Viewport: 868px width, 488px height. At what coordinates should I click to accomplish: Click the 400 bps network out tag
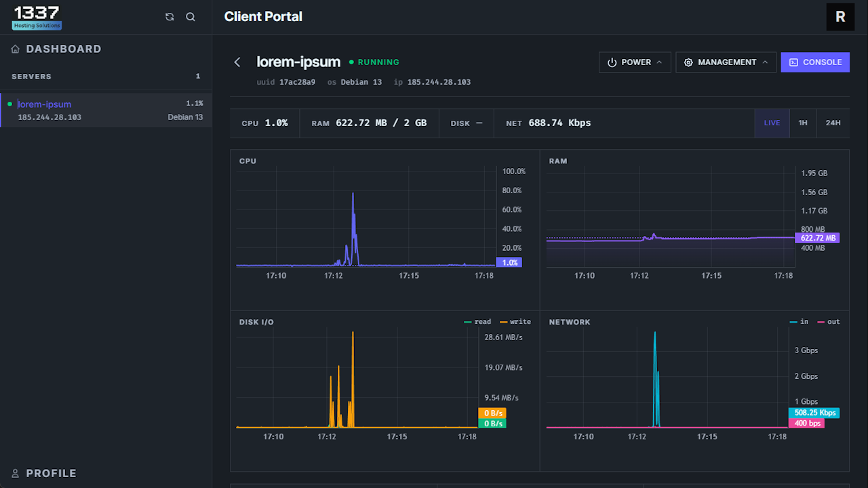click(x=806, y=424)
